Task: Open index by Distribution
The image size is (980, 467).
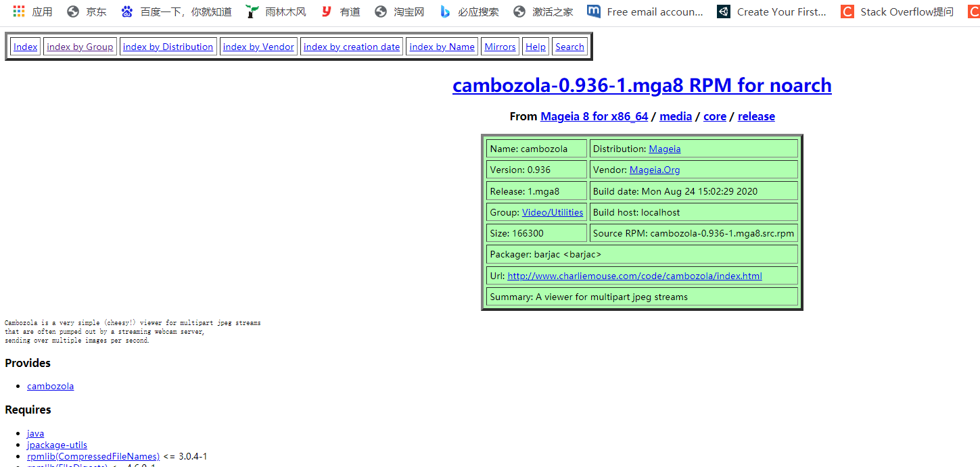Action: pyautogui.click(x=168, y=47)
